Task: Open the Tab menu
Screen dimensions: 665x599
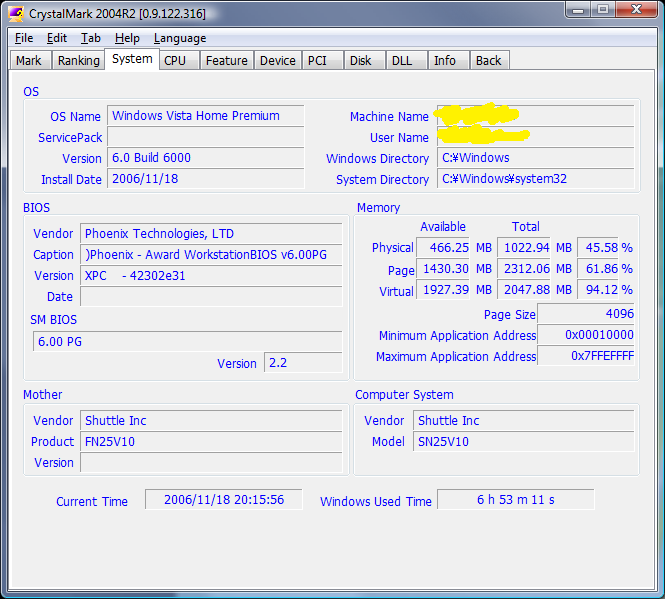Action: 91,38
